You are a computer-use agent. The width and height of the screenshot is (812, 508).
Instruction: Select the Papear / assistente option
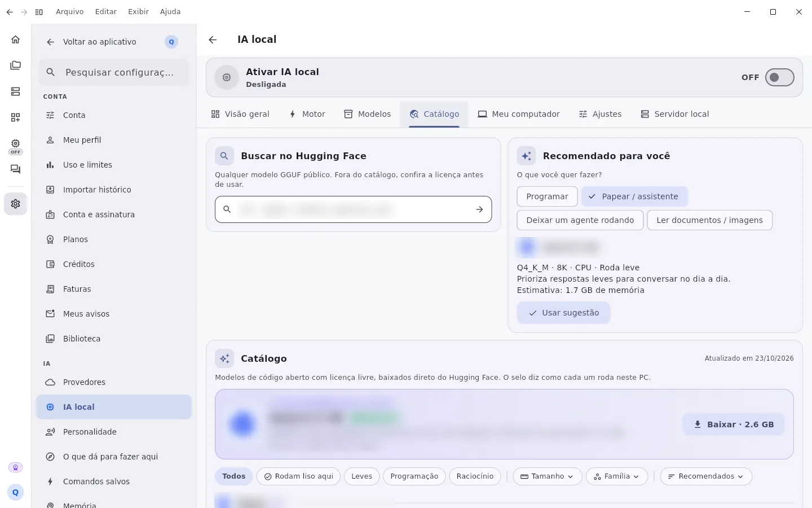point(634,196)
